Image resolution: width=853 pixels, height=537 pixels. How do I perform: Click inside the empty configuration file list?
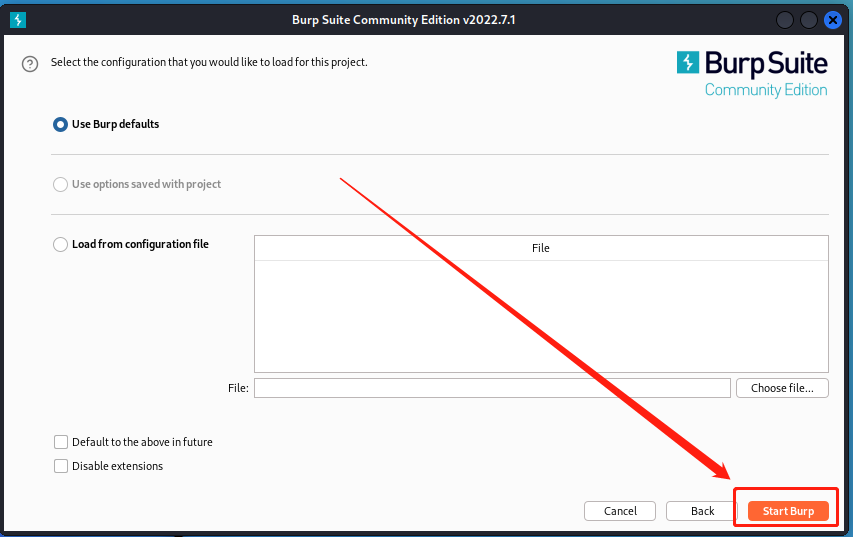(541, 316)
